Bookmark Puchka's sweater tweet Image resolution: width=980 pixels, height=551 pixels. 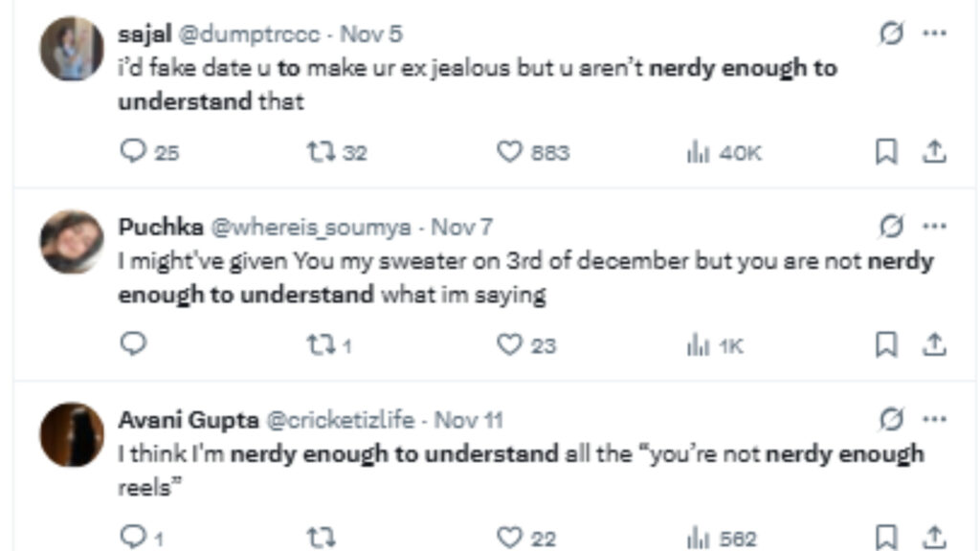click(886, 344)
